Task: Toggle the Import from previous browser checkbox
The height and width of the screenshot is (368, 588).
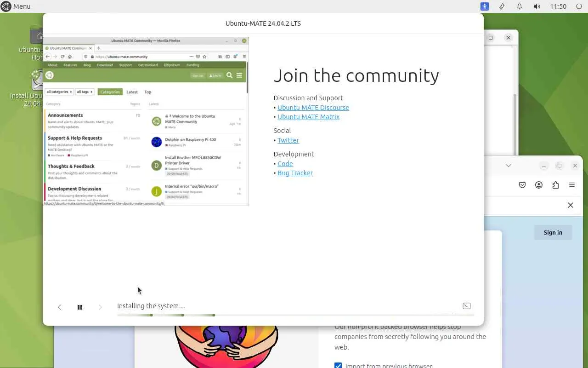Action: [338, 366]
